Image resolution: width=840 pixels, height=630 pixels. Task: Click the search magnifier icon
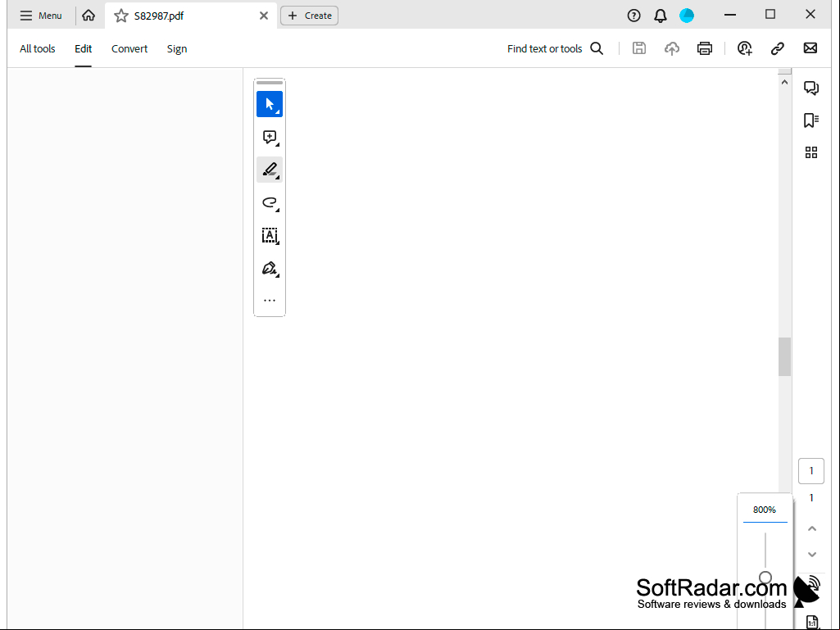click(x=597, y=49)
